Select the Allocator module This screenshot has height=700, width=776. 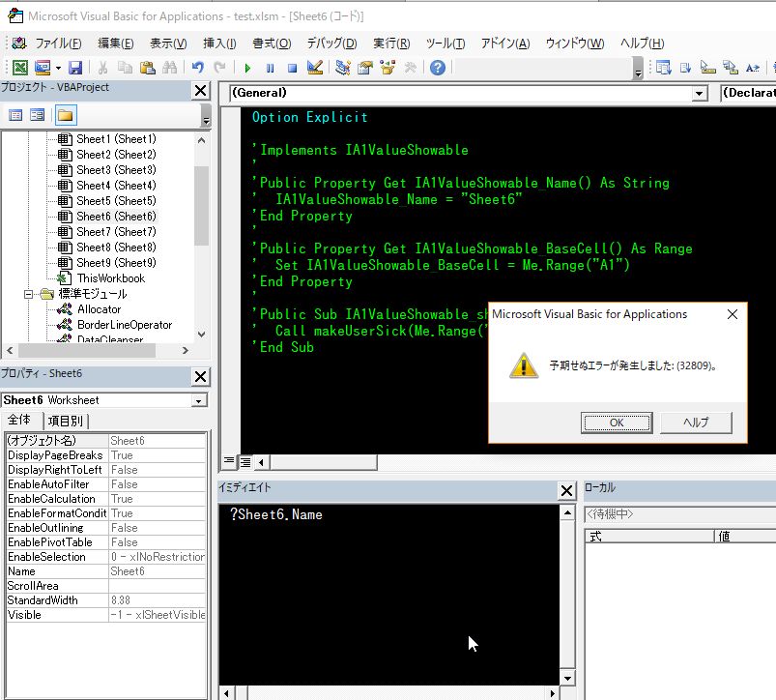click(x=99, y=309)
